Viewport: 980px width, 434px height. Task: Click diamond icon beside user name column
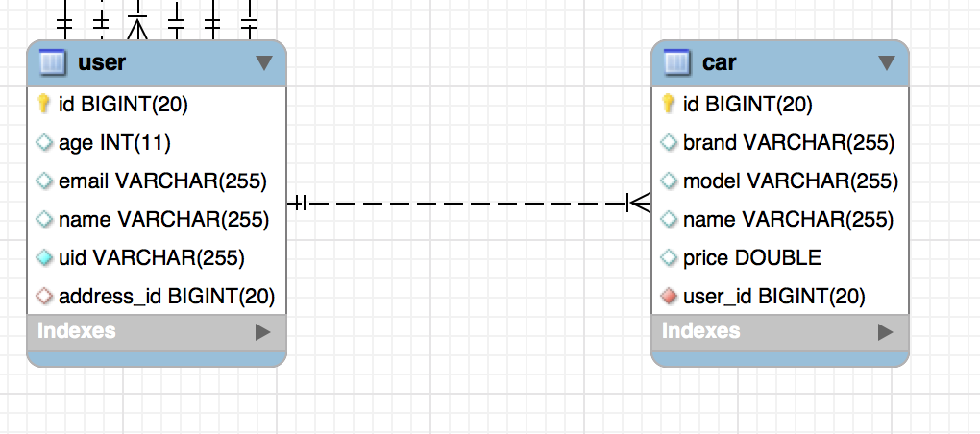click(44, 219)
